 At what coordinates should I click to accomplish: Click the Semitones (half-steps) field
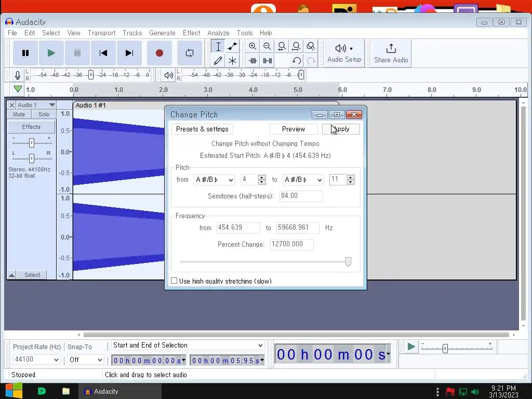[x=301, y=196]
